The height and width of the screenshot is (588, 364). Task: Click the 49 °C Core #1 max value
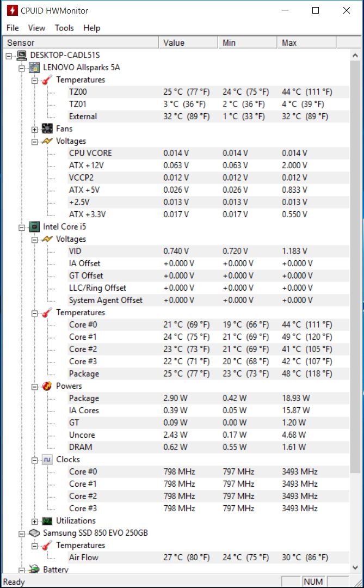[x=307, y=337]
